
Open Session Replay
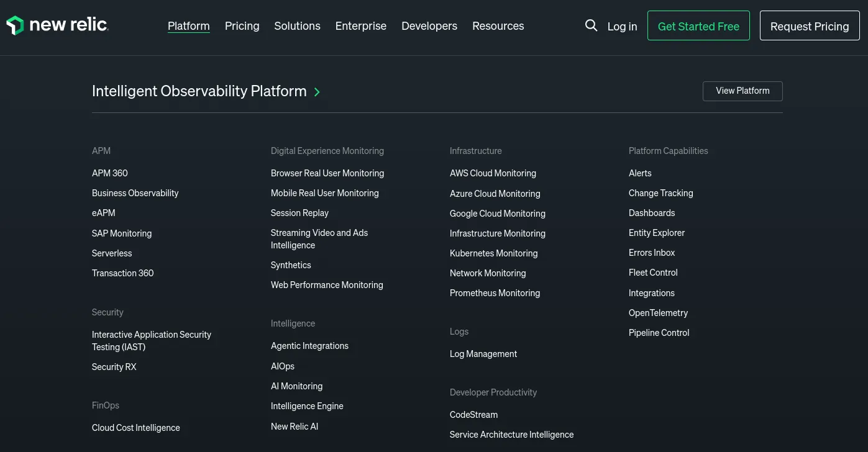coord(299,213)
